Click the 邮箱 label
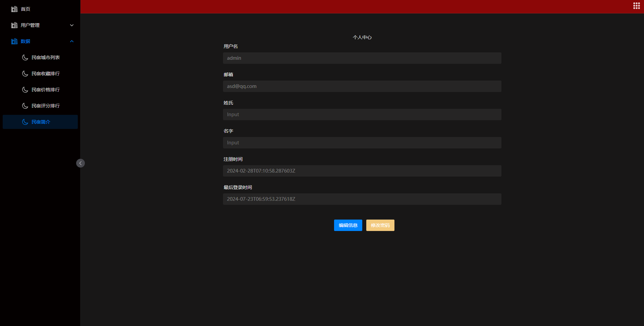Viewport: 644px width, 326px height. (228, 75)
